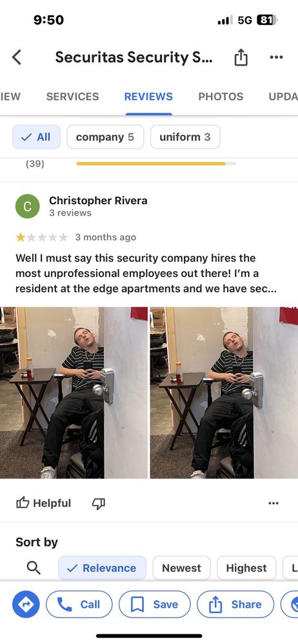298x644 pixels.
Task: Toggle the All filter chip
Action: pos(37,137)
